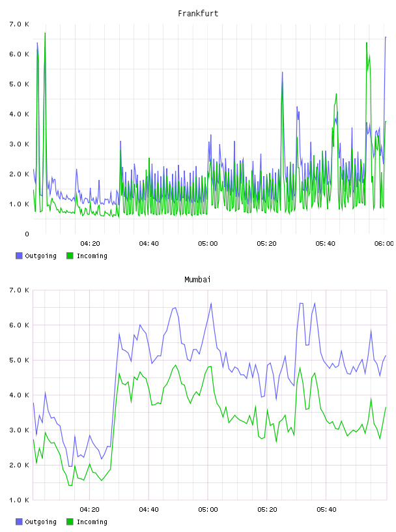
Task: Click the 6.0 K label on Mumbai y-axis
Action: [x=20, y=325]
